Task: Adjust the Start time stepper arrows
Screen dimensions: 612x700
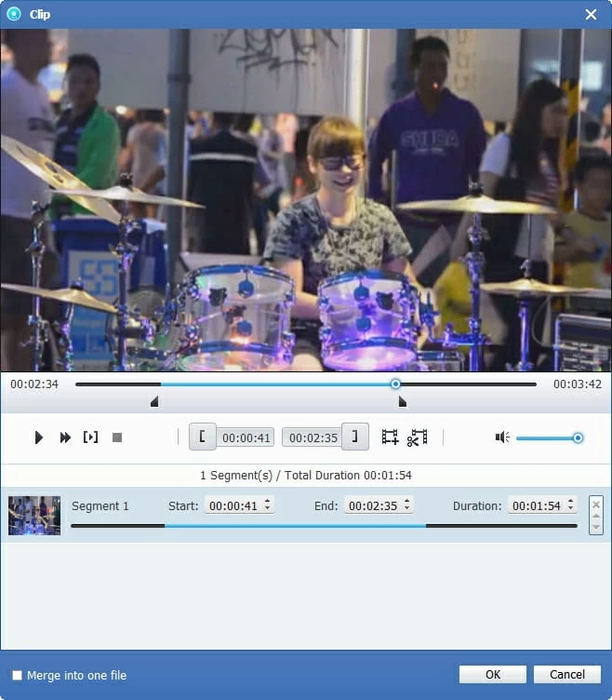Action: click(268, 505)
